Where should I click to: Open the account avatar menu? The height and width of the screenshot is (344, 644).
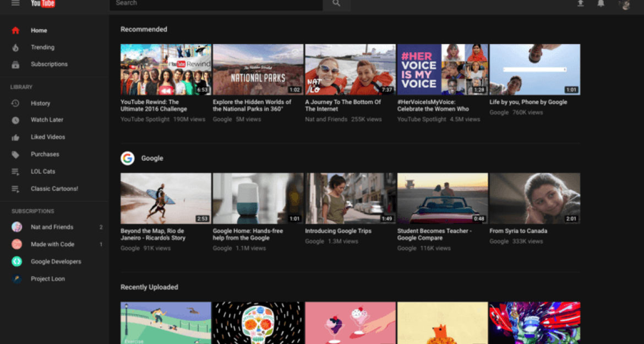click(624, 4)
